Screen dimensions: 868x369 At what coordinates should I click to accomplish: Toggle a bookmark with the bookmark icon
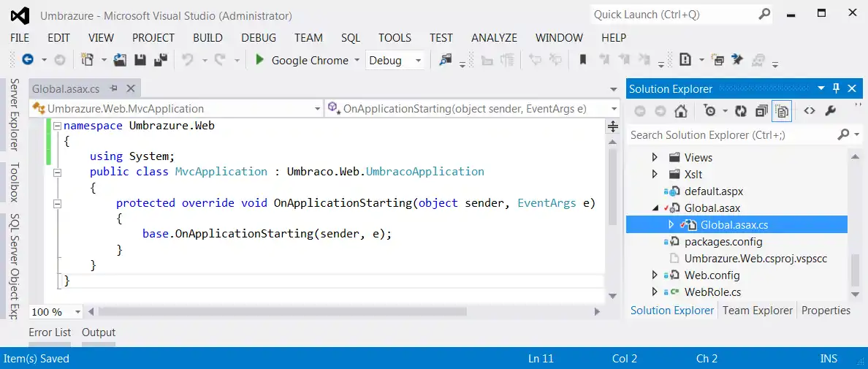583,60
